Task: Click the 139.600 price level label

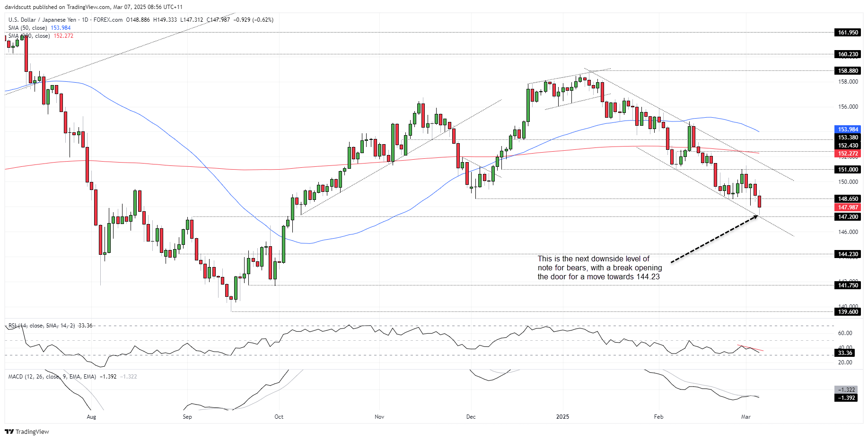Action: [848, 312]
